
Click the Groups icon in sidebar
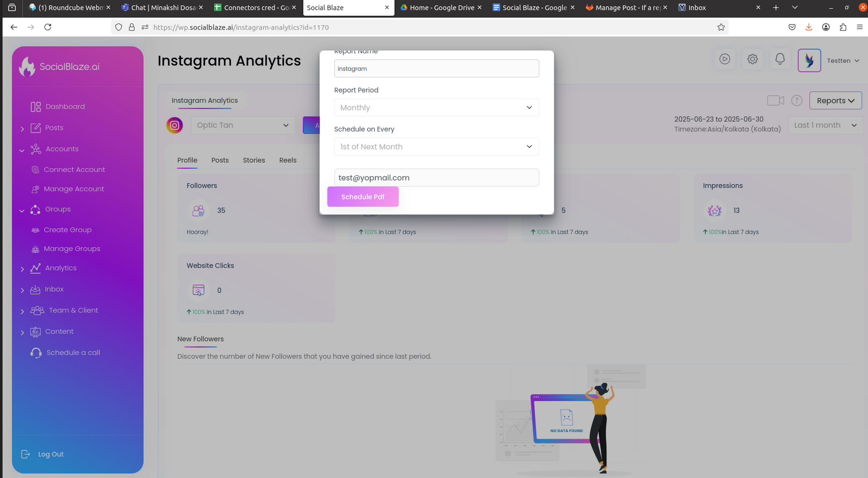tap(35, 209)
